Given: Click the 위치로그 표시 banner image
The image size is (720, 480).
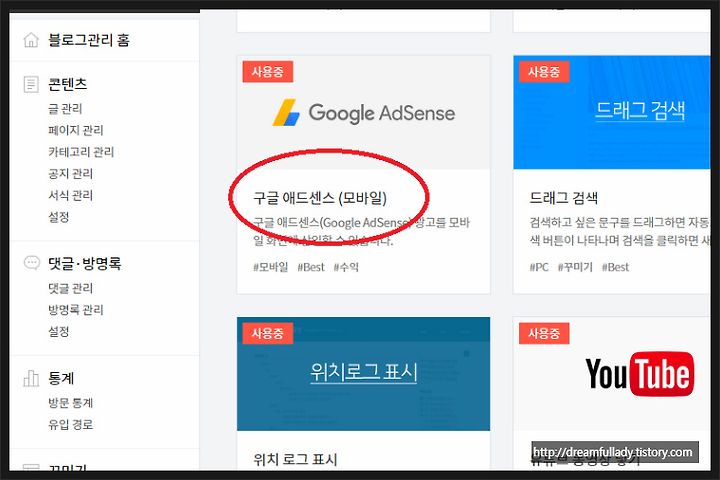Looking at the screenshot, I should [363, 374].
